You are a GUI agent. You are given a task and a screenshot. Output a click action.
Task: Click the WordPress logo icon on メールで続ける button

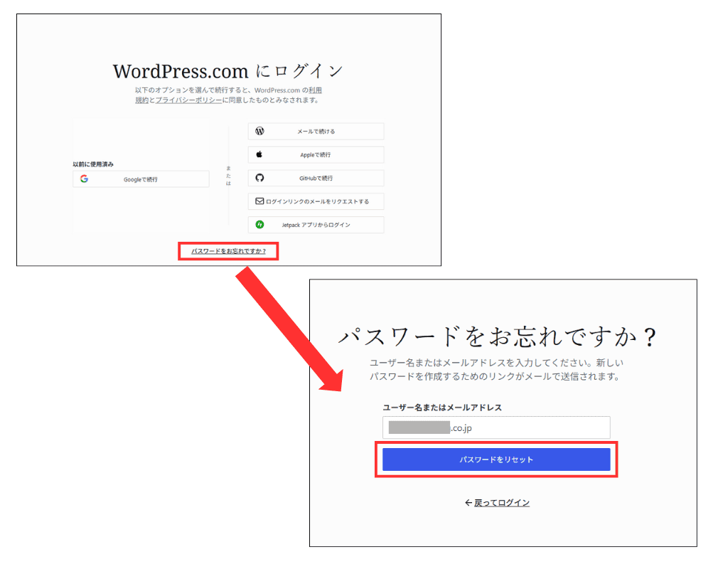(x=260, y=131)
